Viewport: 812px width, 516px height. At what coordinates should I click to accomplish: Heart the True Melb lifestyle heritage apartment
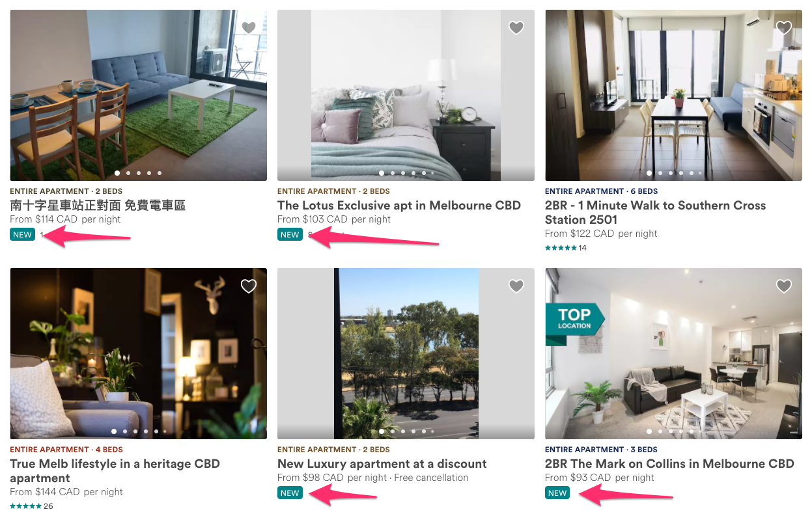[249, 286]
